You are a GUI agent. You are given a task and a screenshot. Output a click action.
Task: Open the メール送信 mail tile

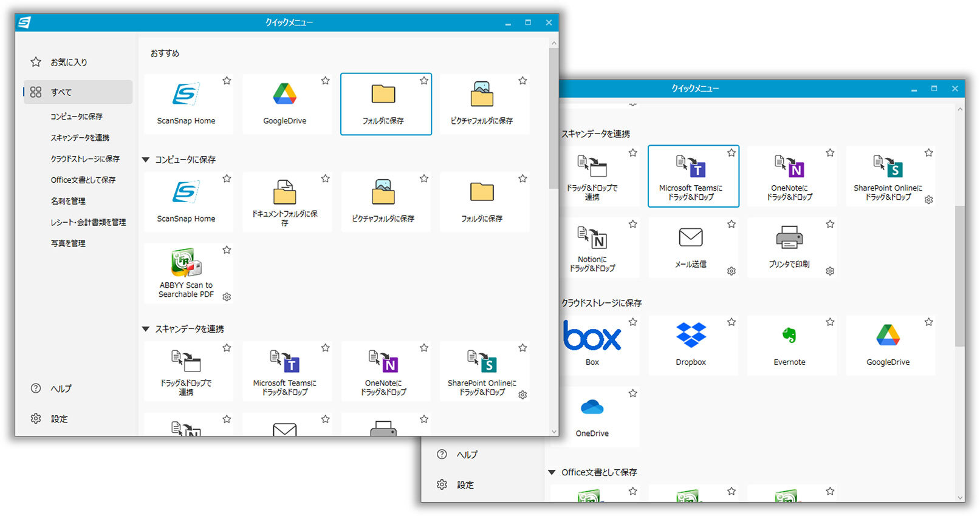pos(691,247)
